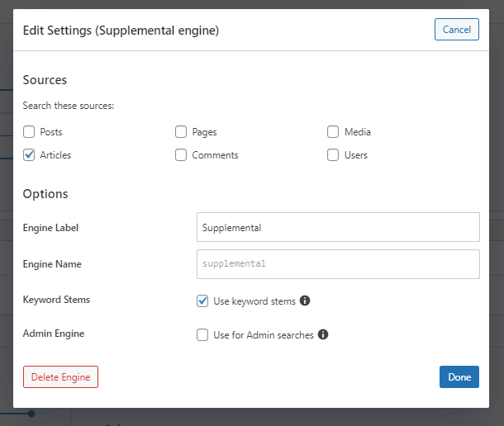The width and height of the screenshot is (504, 426).
Task: Click the Done button
Action: (x=459, y=376)
